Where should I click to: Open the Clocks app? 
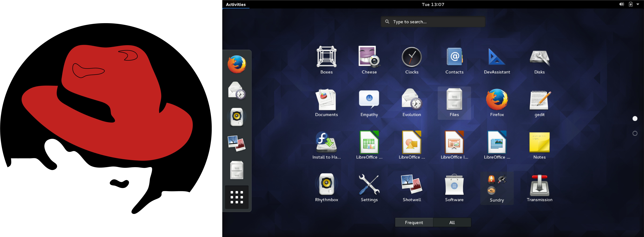coord(411,60)
